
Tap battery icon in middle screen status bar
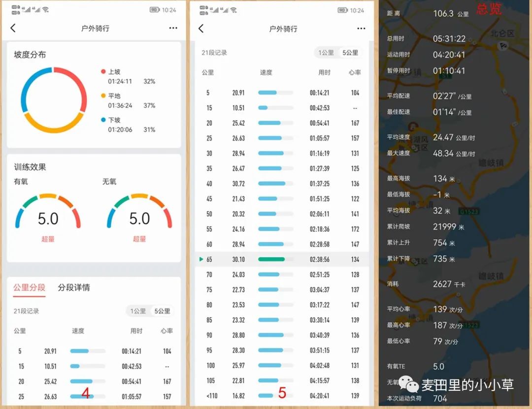coord(343,10)
